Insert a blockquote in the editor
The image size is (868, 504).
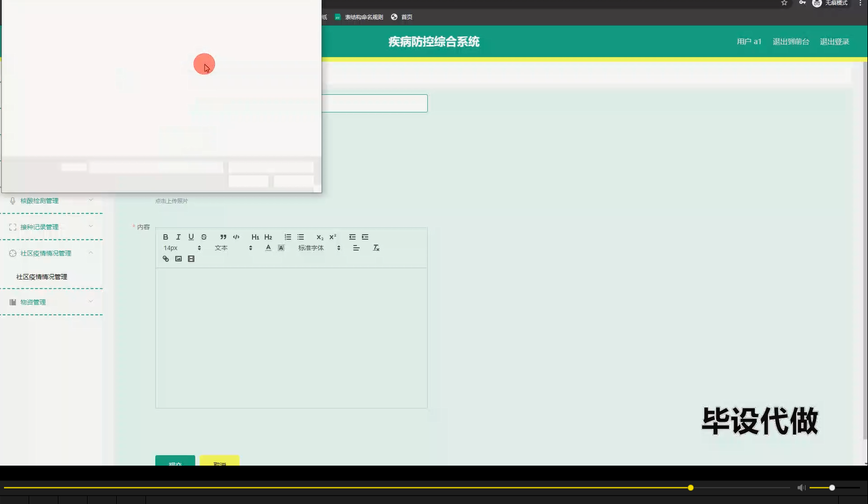coord(223,237)
